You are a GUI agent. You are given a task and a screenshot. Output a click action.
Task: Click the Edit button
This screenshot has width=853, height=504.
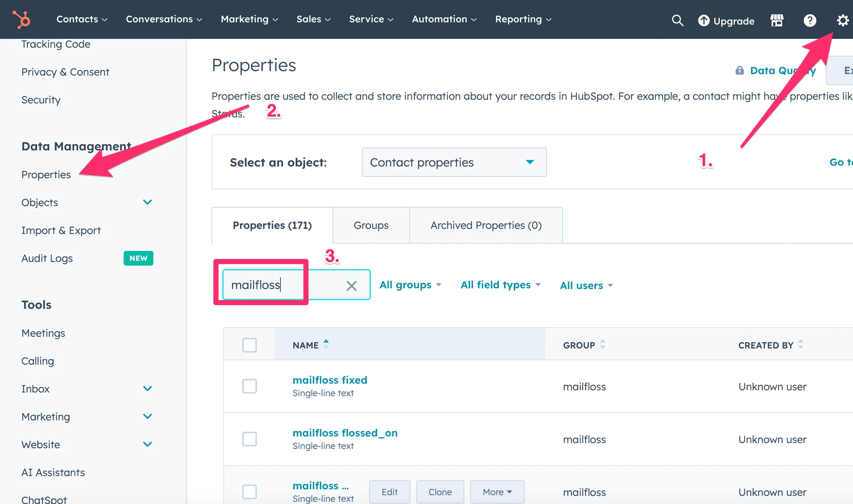tap(389, 492)
